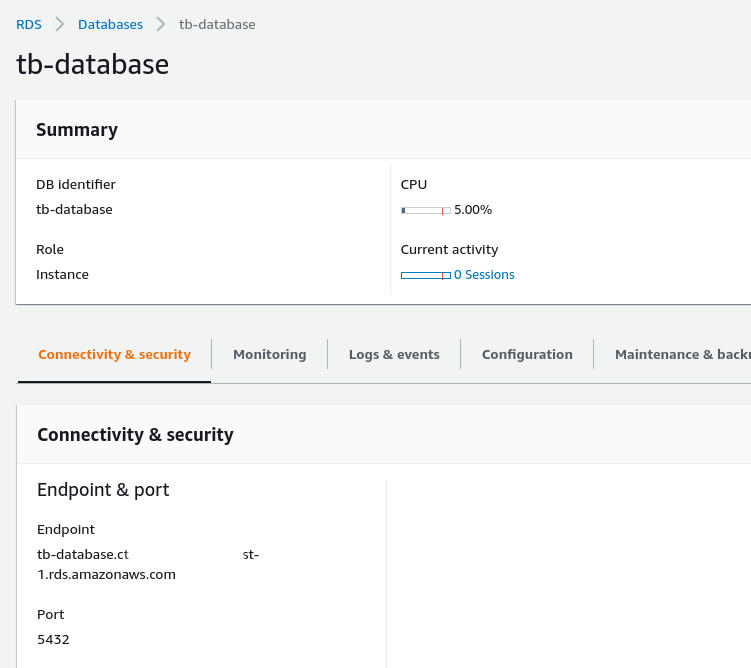Click the tb-database page title

93,65
